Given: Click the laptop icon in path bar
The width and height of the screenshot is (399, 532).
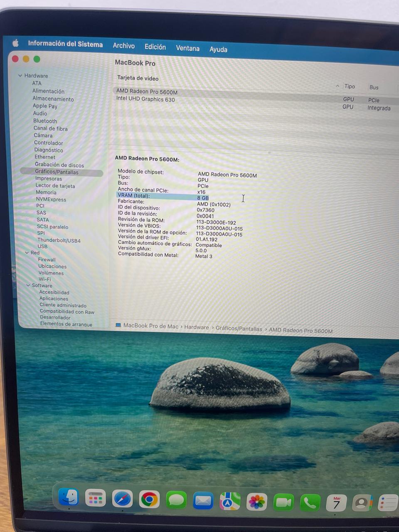Looking at the screenshot, I should (x=118, y=325).
